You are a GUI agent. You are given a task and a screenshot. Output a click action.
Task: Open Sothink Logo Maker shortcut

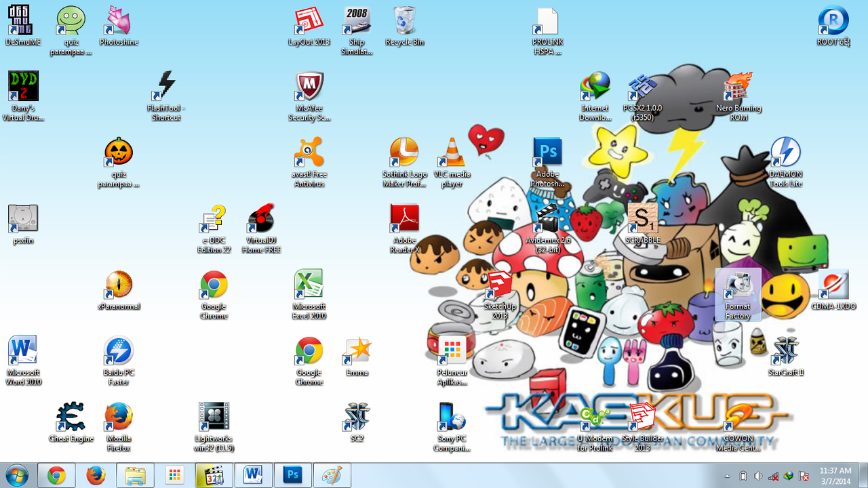click(405, 162)
